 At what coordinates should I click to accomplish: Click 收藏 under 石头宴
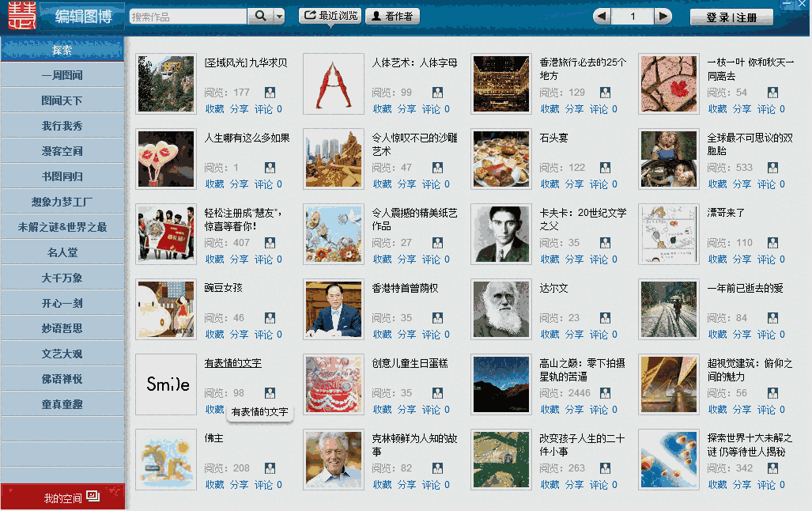[550, 184]
